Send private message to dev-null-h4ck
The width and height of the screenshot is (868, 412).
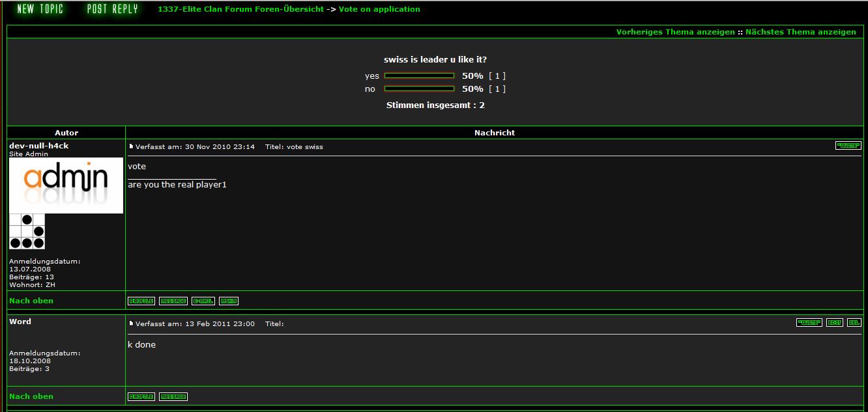tap(173, 301)
